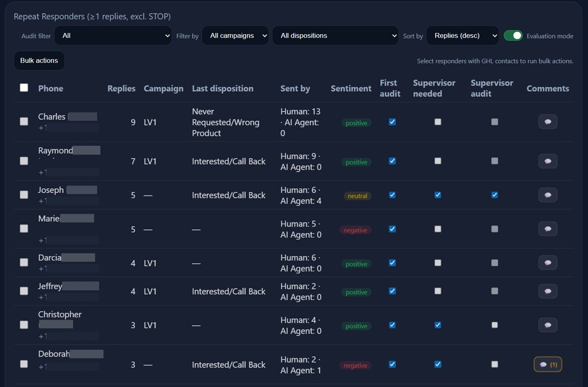Expand the +1 under Raymond's name

(x=43, y=171)
